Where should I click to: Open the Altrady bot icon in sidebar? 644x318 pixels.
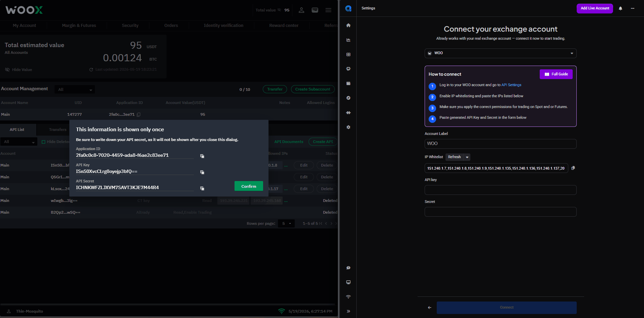point(348,69)
